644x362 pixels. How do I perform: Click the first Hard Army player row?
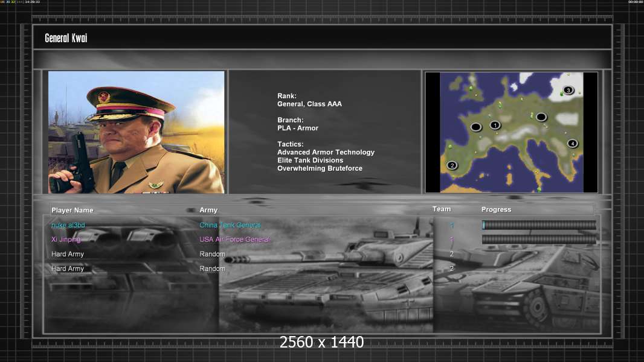[321, 254]
